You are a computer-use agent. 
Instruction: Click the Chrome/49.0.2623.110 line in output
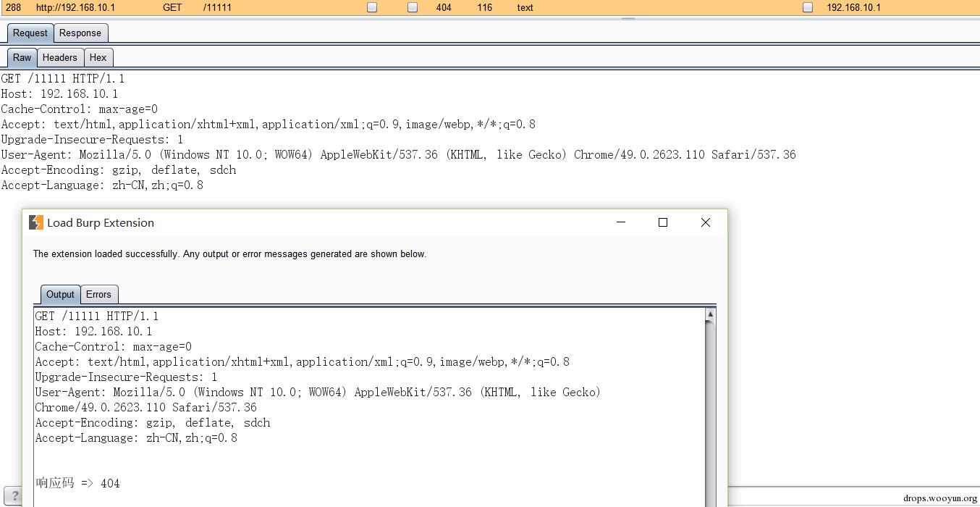tap(145, 407)
